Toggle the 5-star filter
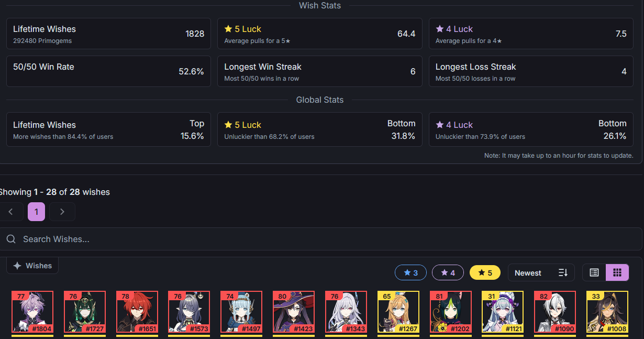This screenshot has height=339, width=644. coord(485,272)
